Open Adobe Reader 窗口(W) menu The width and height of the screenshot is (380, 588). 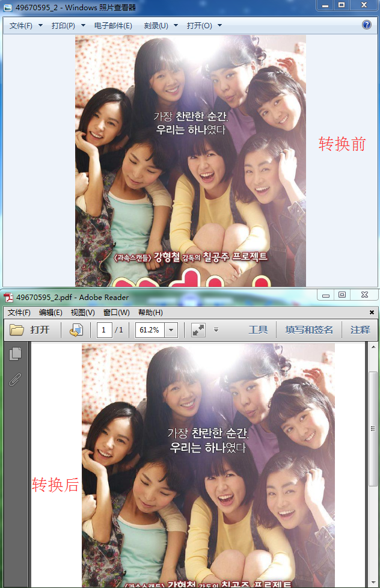tap(116, 313)
